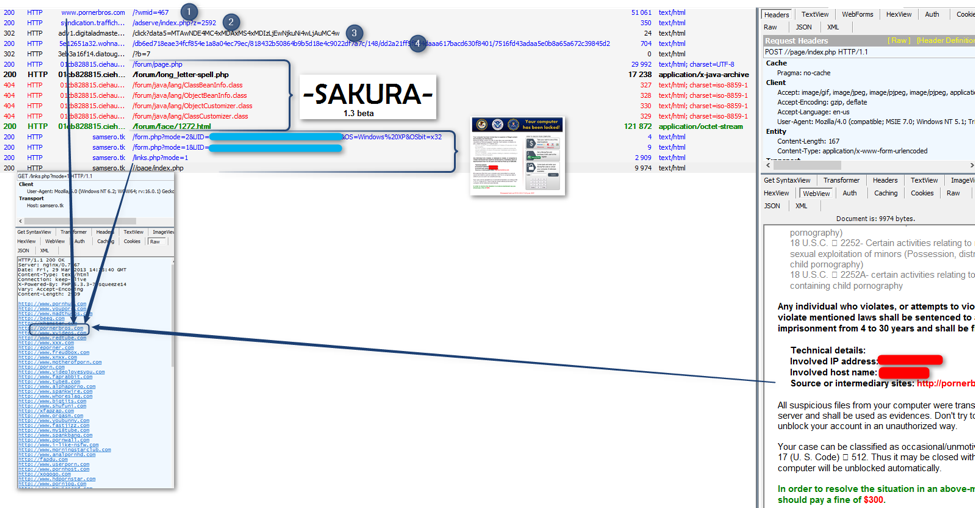Click the 121 872 body size cell
The height and width of the screenshot is (508, 975).
click(637, 126)
